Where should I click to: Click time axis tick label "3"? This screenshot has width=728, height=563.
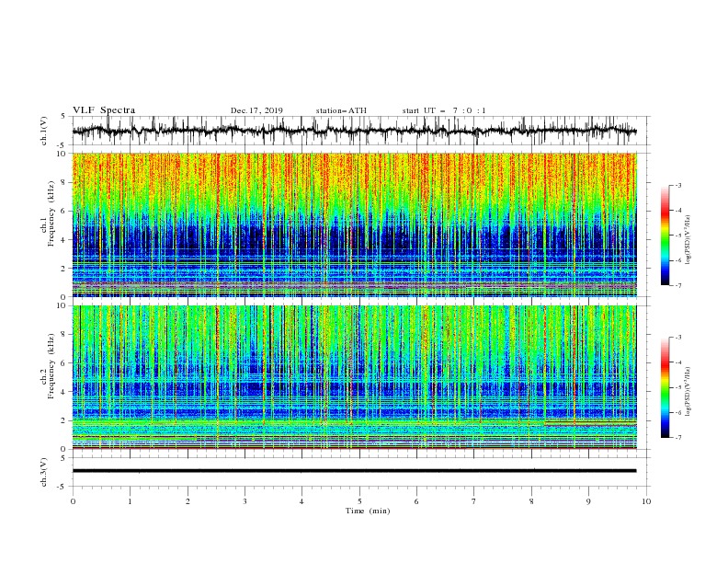tap(245, 501)
